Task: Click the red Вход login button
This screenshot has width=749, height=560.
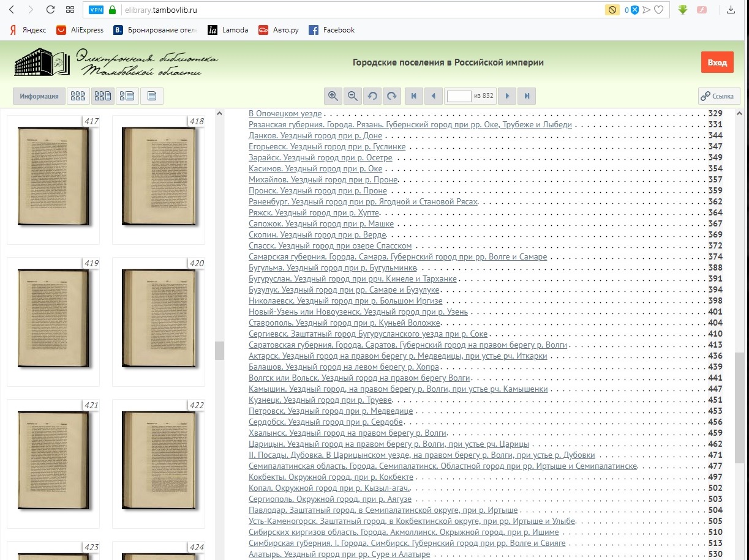Action: [717, 62]
